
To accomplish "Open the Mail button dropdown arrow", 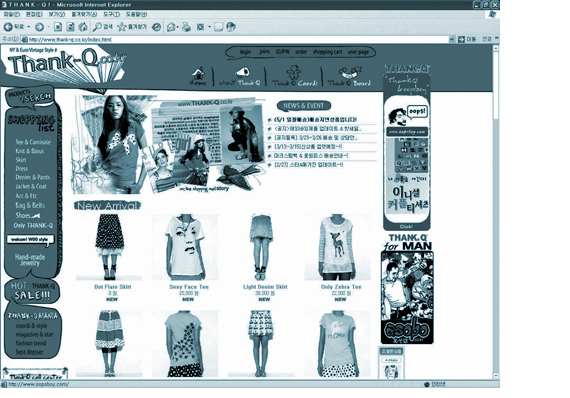I will (x=178, y=27).
